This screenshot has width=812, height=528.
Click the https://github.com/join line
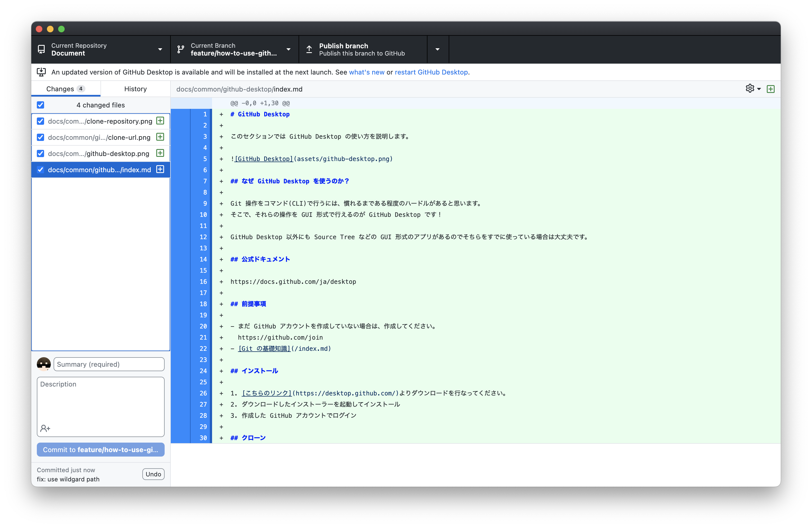pos(280,337)
